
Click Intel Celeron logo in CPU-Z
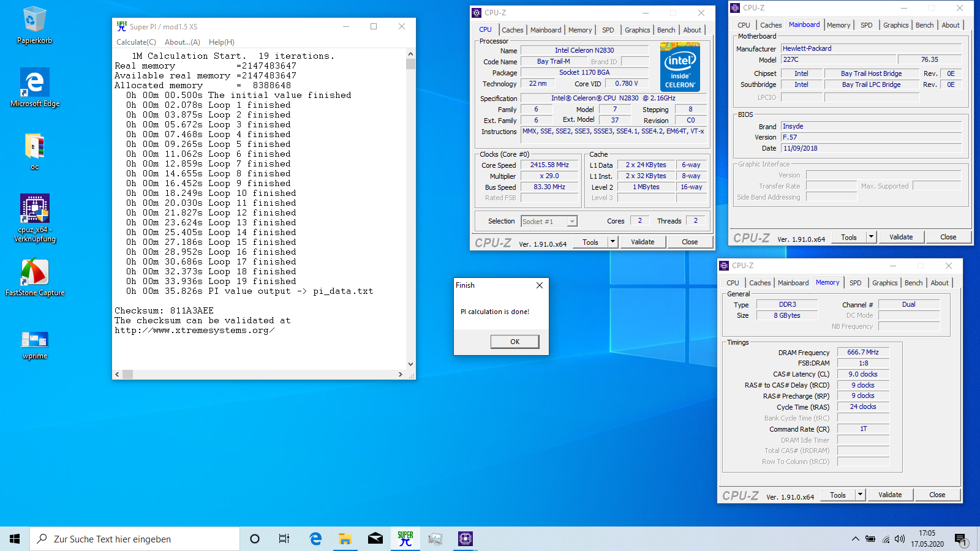pos(680,67)
